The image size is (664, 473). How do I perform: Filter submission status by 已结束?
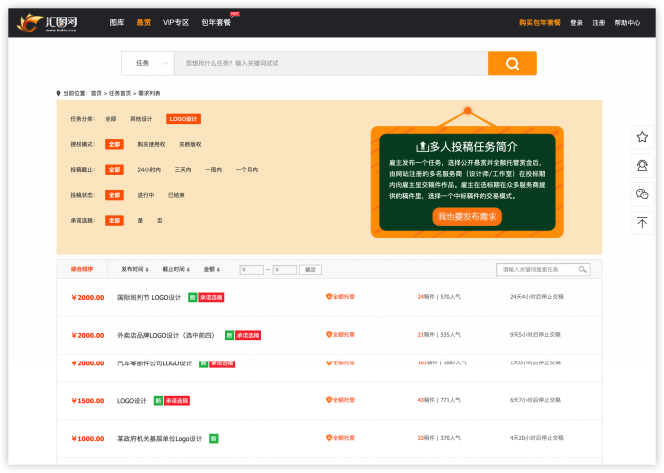(x=176, y=195)
